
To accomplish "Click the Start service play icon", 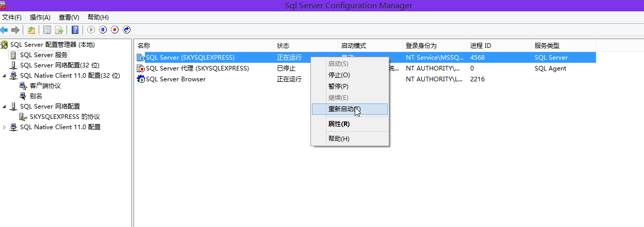I will tap(91, 30).
